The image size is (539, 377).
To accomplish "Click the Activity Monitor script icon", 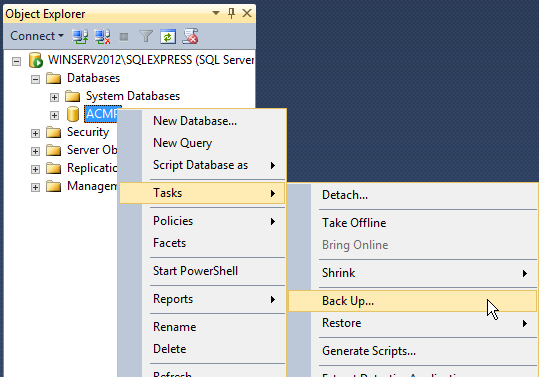I will 190,36.
